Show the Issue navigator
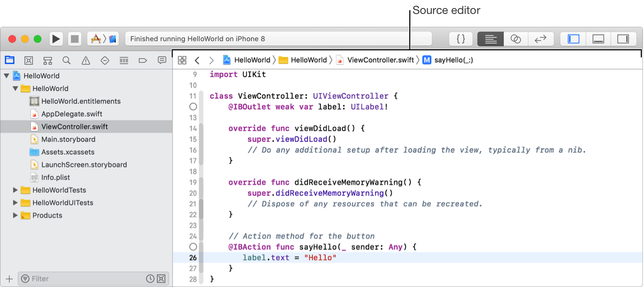Screen dimensions: 644x287 coord(86,61)
